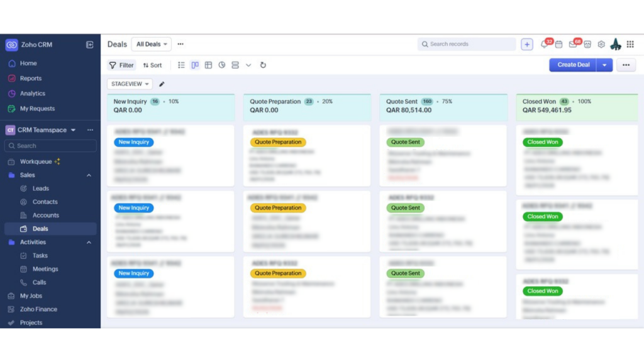Collapse the Sales section

point(89,175)
